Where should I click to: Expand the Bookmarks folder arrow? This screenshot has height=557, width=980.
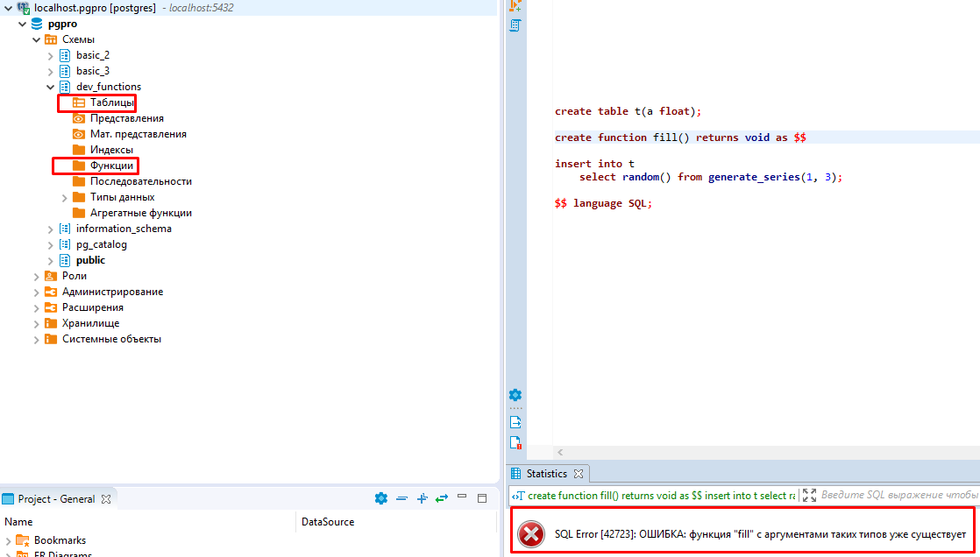tap(8, 540)
